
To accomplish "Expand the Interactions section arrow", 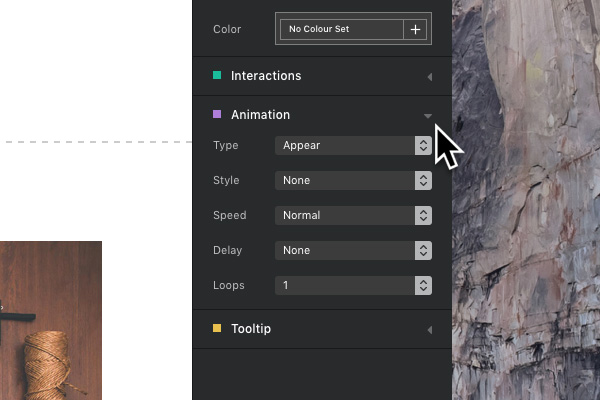I will pyautogui.click(x=430, y=77).
